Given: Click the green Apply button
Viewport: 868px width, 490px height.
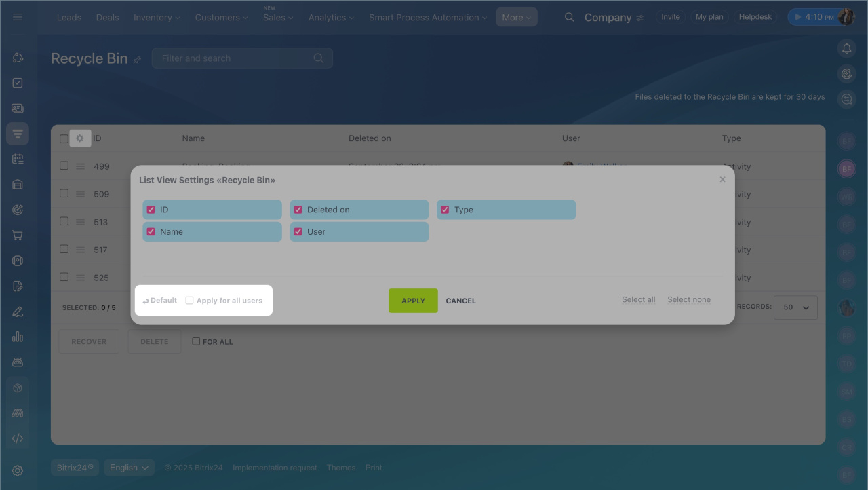Looking at the screenshot, I should click(413, 301).
